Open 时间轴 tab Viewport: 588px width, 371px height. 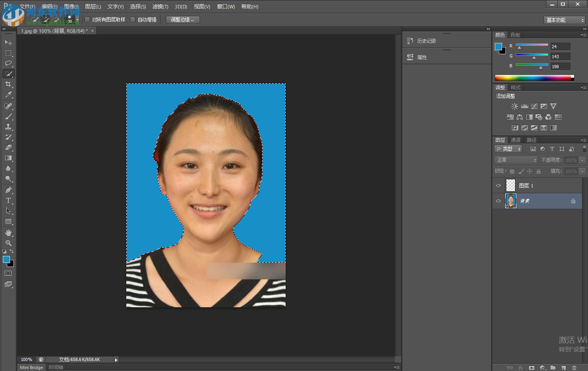(x=56, y=367)
